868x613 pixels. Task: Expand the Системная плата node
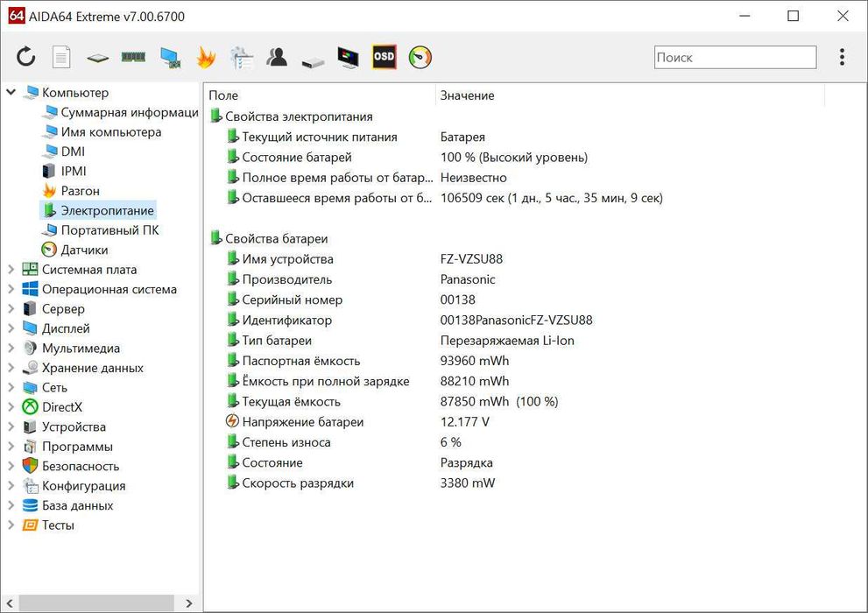click(11, 270)
